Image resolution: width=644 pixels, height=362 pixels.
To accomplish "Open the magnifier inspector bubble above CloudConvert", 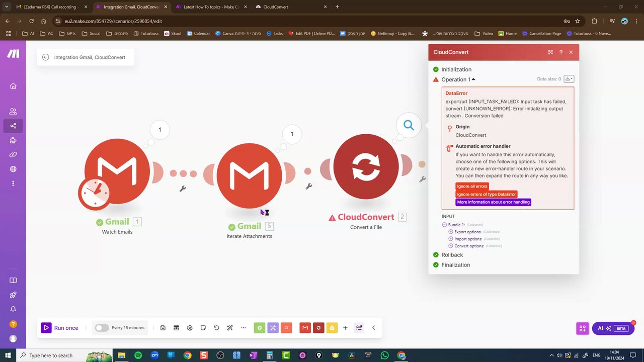I will point(409,125).
